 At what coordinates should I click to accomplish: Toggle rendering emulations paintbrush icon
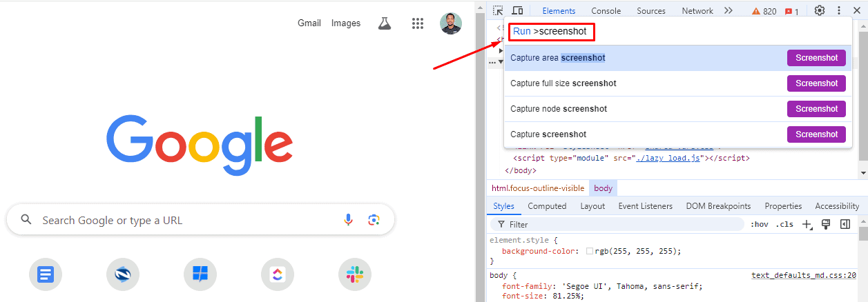click(826, 224)
